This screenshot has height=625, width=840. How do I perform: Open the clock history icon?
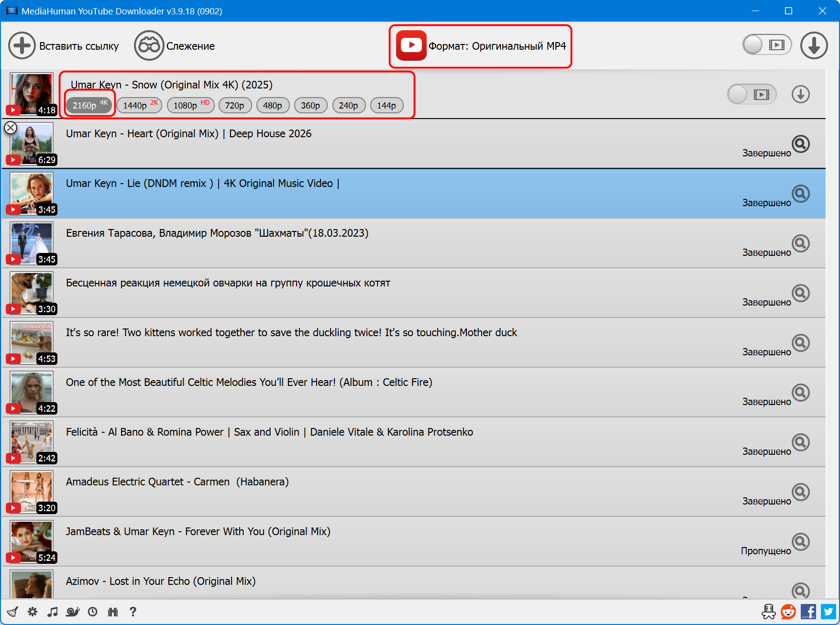click(93, 612)
